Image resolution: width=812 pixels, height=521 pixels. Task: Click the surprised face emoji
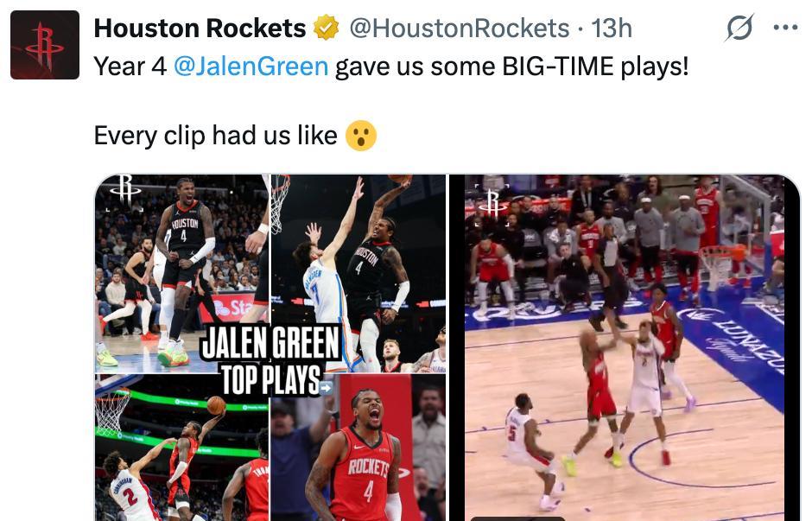pyautogui.click(x=361, y=136)
